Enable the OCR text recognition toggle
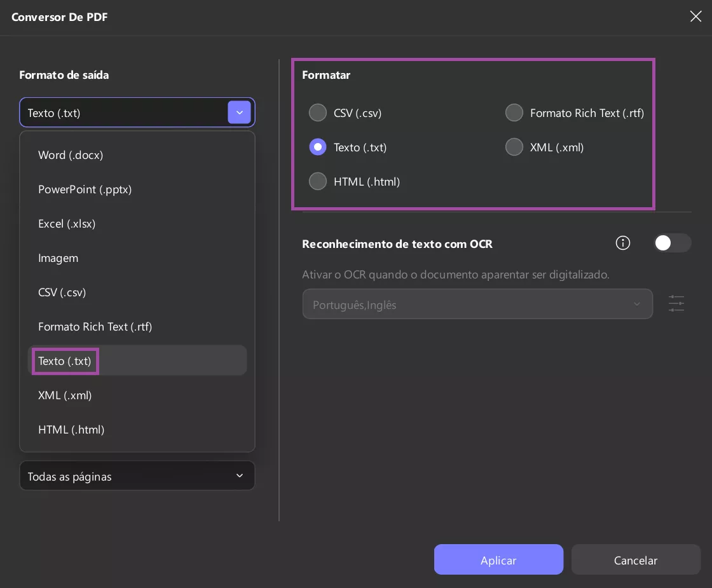The width and height of the screenshot is (712, 588). [x=672, y=243]
